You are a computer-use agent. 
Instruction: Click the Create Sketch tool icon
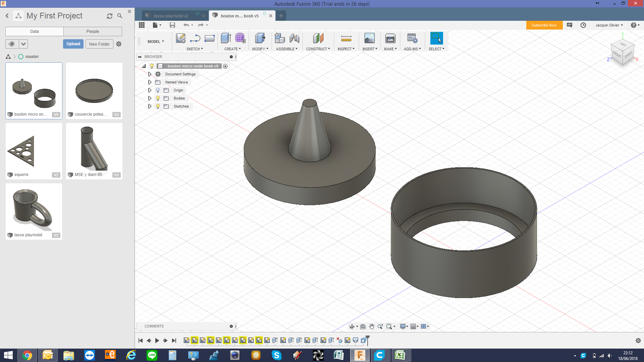pos(180,38)
